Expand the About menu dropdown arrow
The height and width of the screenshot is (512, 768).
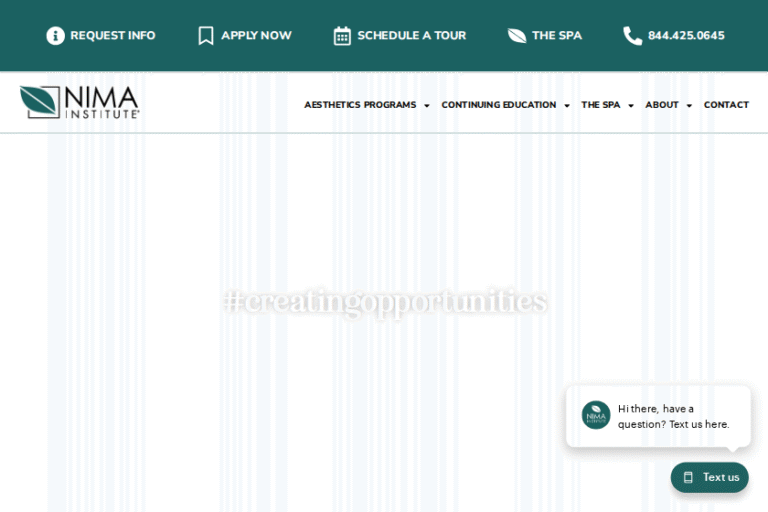pos(689,106)
